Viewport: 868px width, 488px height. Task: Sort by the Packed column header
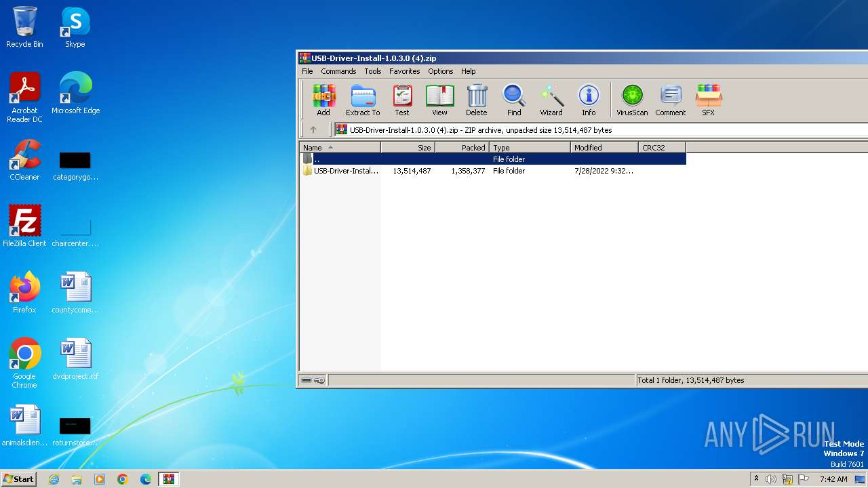click(462, 147)
